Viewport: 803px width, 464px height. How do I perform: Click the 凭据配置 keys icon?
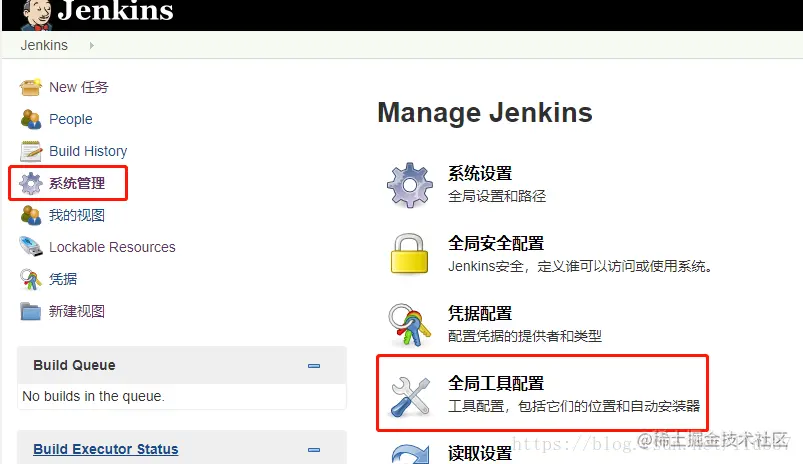click(409, 325)
